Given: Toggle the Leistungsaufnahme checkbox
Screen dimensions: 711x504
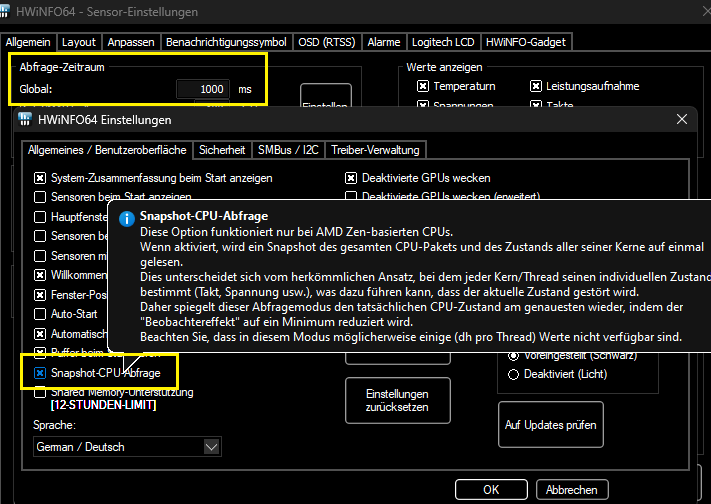Looking at the screenshot, I should click(536, 86).
